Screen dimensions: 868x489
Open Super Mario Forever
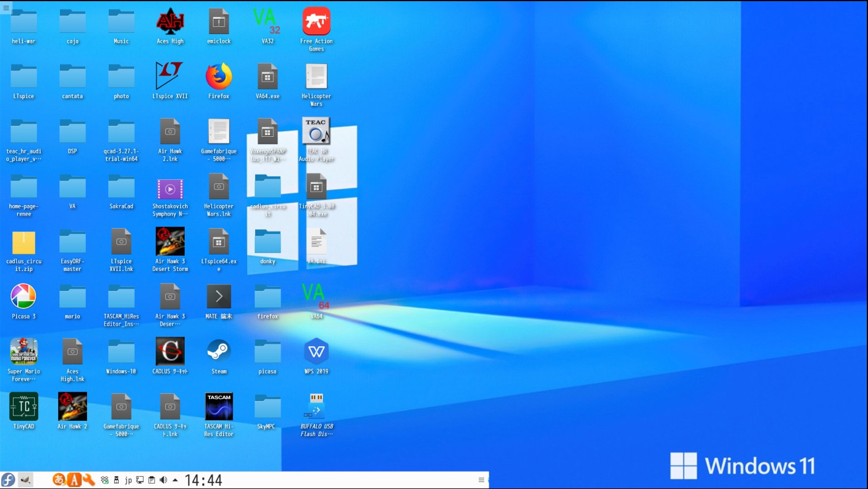pyautogui.click(x=24, y=351)
